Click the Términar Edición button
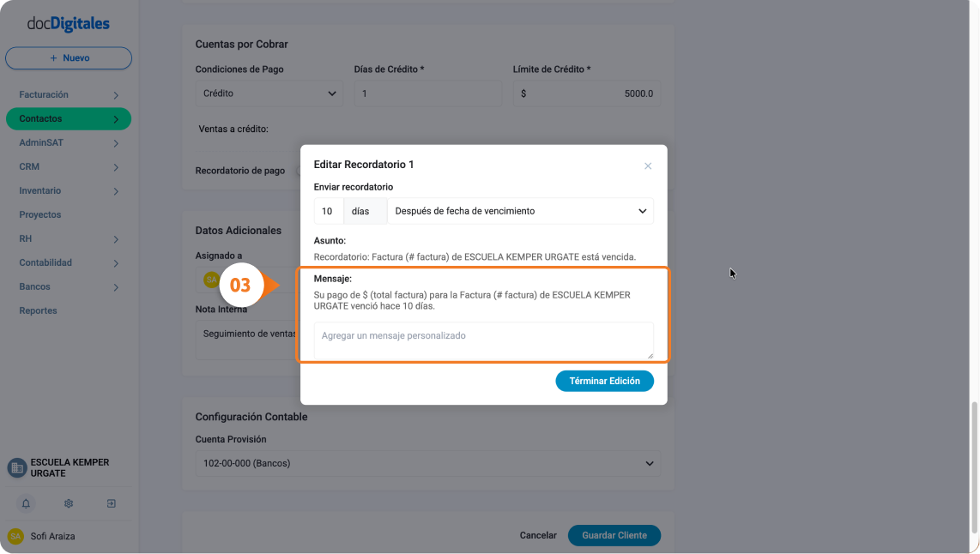980x554 pixels. coord(604,381)
